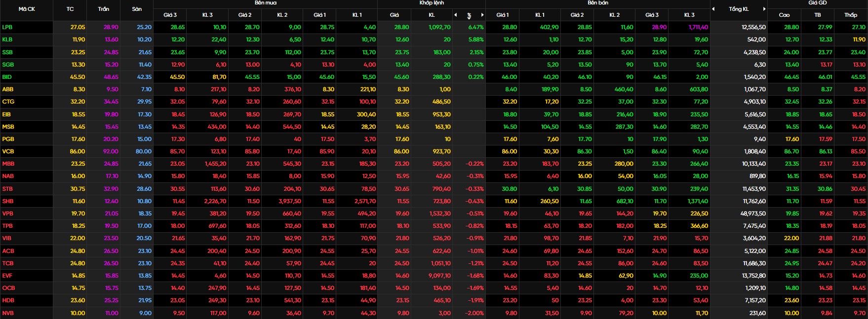Click the Trần ceiling price header
The width and height of the screenshot is (868, 319).
[104, 9]
